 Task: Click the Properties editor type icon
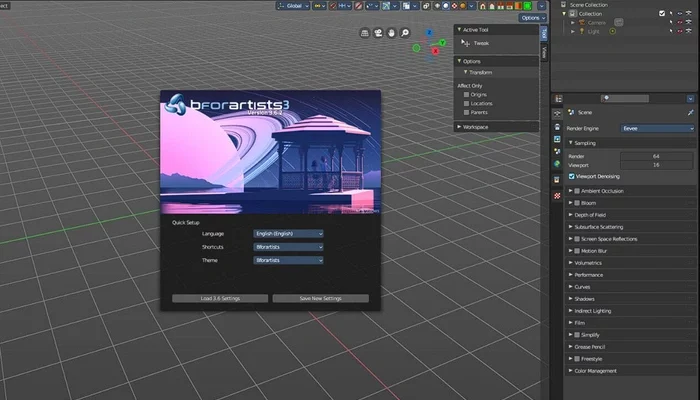coord(558,99)
